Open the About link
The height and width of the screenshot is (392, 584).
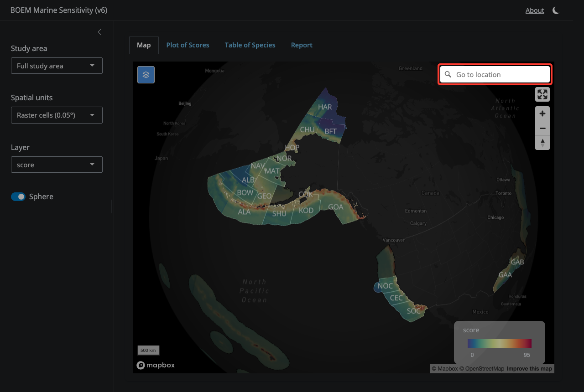coord(535,10)
